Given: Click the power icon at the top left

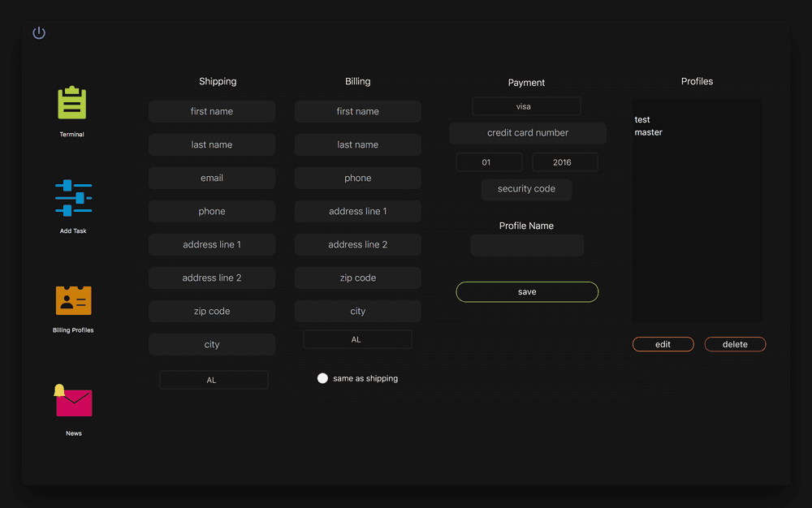Looking at the screenshot, I should [x=38, y=32].
